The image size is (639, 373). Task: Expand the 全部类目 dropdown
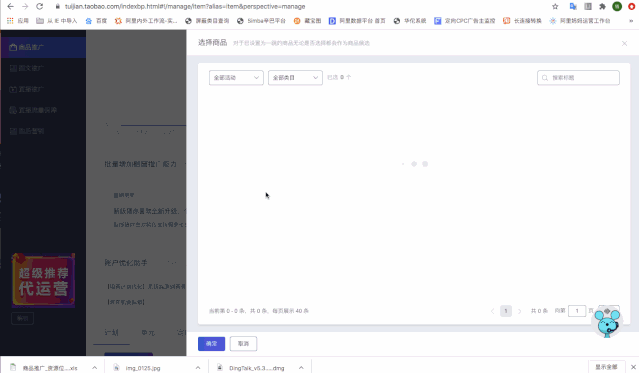[295, 78]
